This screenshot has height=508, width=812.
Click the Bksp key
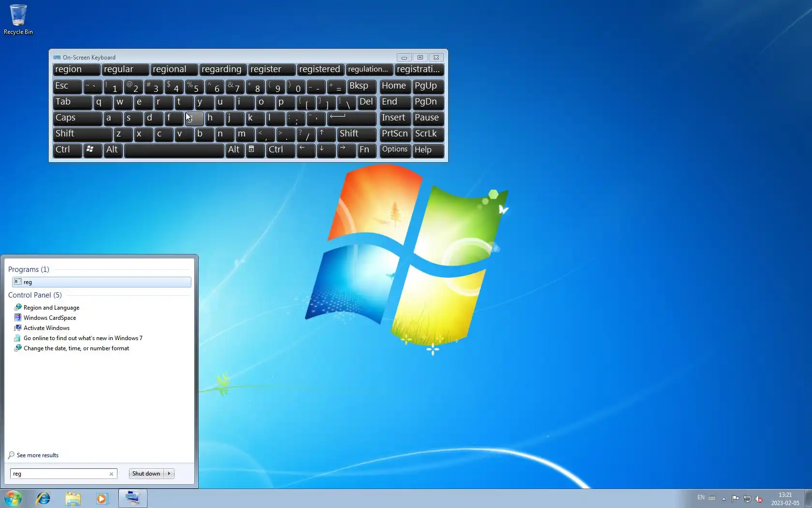click(362, 87)
